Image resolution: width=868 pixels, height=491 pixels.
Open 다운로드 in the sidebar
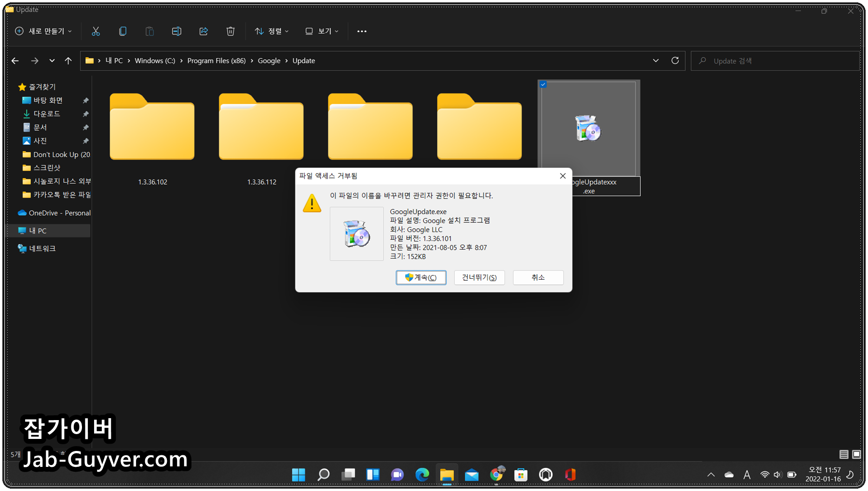47,114
